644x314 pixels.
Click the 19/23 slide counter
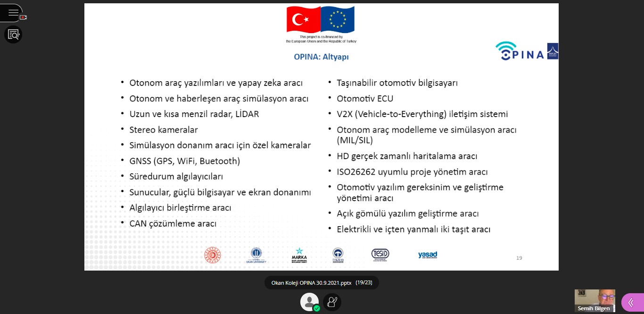(364, 283)
